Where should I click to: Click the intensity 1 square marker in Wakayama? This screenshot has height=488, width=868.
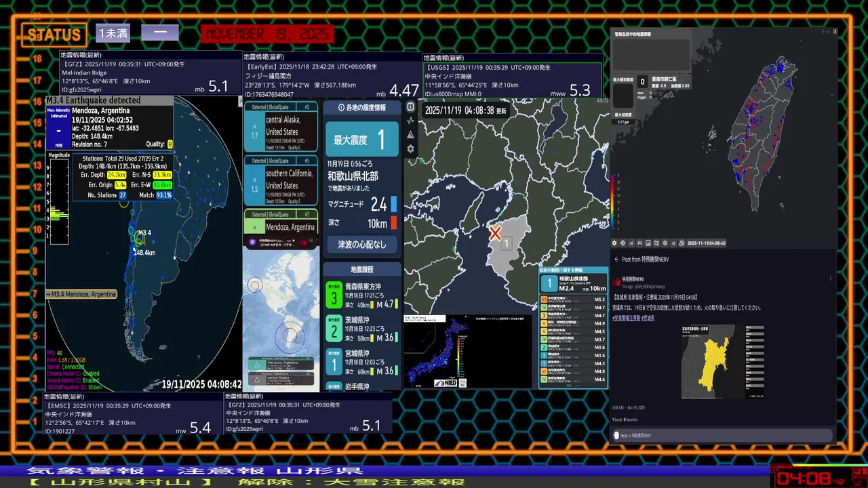click(506, 243)
